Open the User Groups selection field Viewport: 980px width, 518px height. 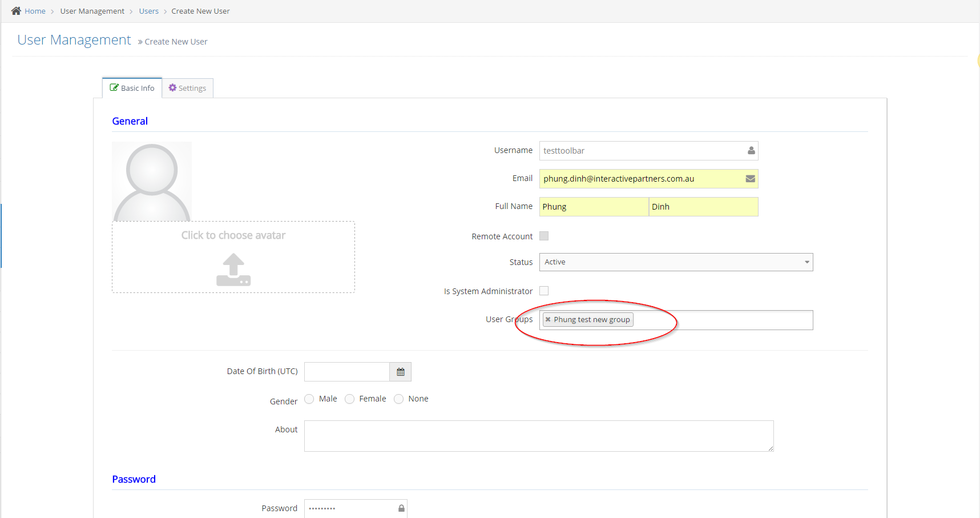click(722, 320)
